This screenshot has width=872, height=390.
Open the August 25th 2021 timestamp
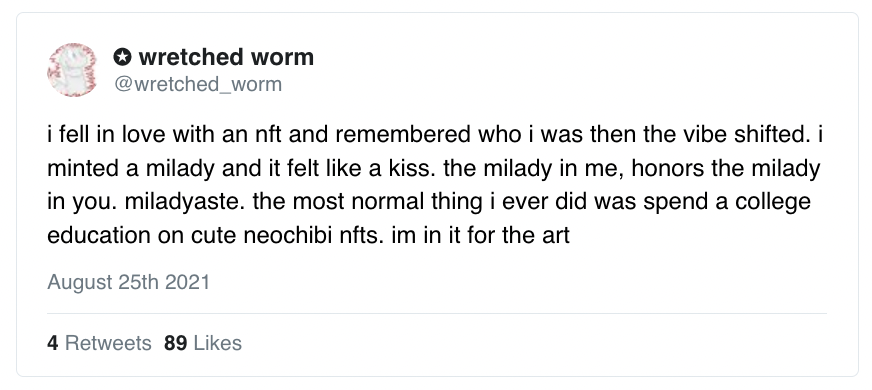[128, 282]
